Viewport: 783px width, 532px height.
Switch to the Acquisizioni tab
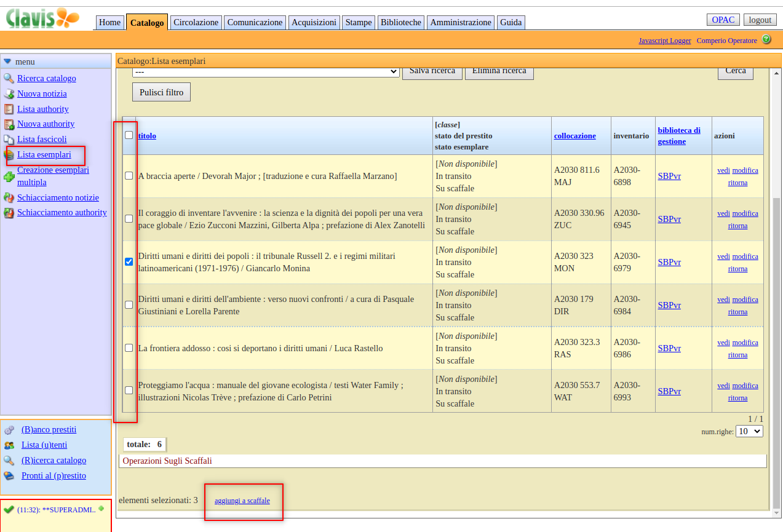314,22
